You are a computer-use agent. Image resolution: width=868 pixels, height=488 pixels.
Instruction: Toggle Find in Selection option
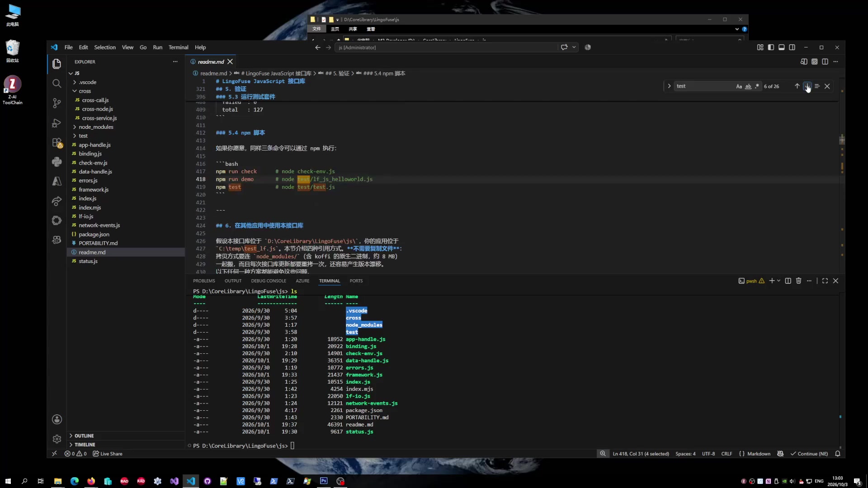point(817,86)
